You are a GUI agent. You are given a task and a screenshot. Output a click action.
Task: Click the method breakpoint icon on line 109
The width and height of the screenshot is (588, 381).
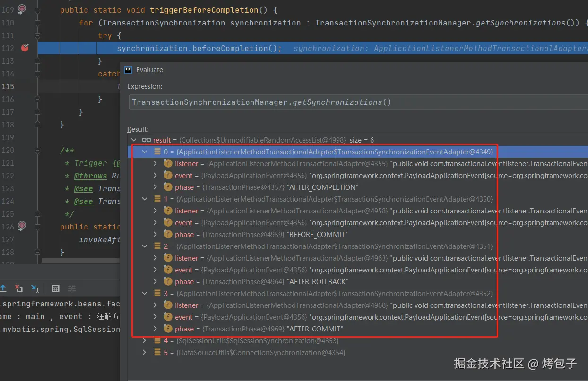coord(22,8)
